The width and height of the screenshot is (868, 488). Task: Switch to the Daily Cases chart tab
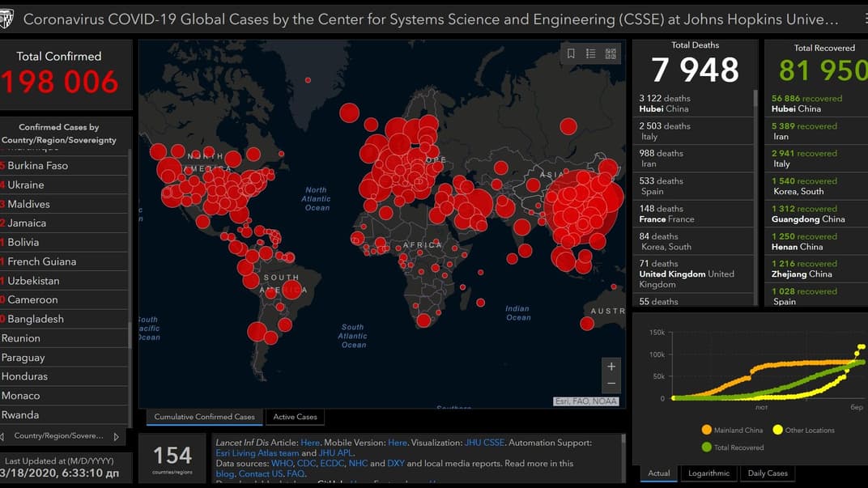click(x=766, y=473)
